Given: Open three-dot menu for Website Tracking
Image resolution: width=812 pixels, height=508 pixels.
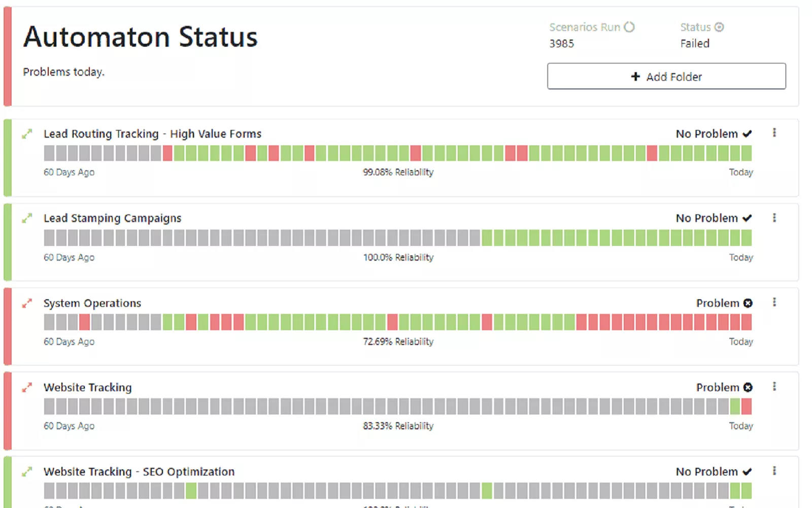Looking at the screenshot, I should point(774,387).
